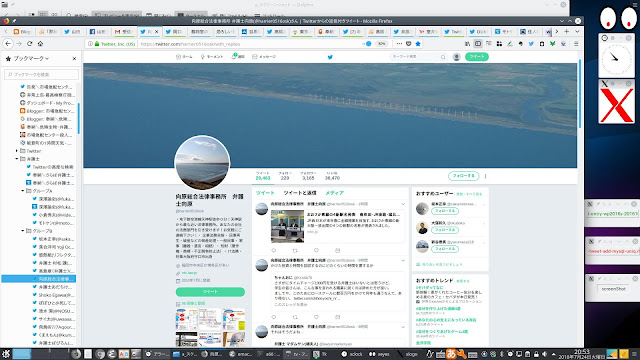Click the Twitter bird logo in header
This screenshot has height=360, width=640.
330,57
